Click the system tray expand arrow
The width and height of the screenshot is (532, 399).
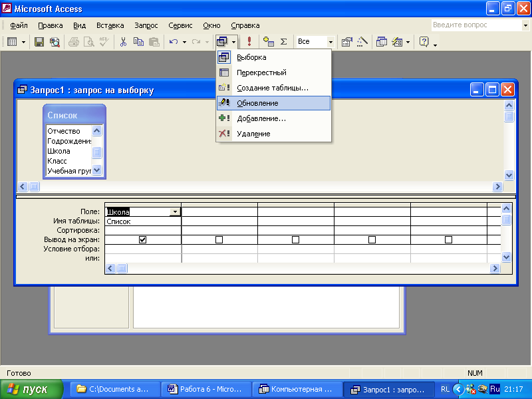pos(458,389)
